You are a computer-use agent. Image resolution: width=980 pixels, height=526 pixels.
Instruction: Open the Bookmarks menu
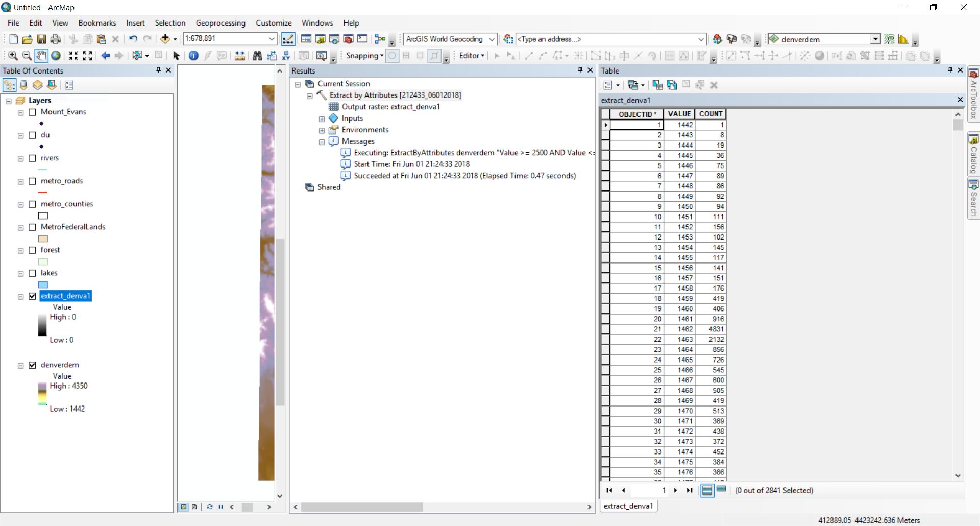point(97,23)
